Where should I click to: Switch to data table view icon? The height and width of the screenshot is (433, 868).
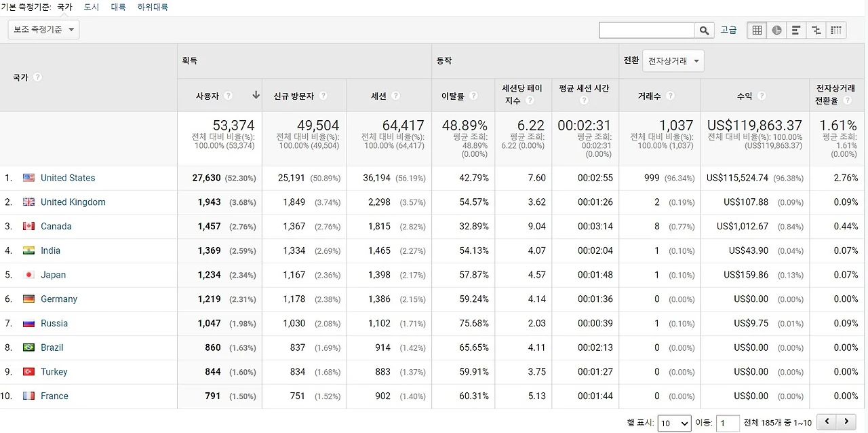tap(757, 31)
